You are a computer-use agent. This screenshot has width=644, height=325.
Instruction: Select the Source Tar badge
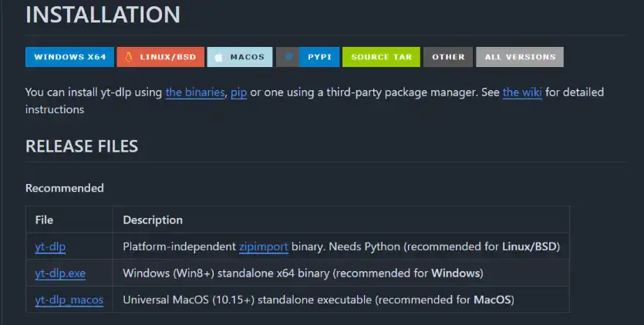[381, 57]
